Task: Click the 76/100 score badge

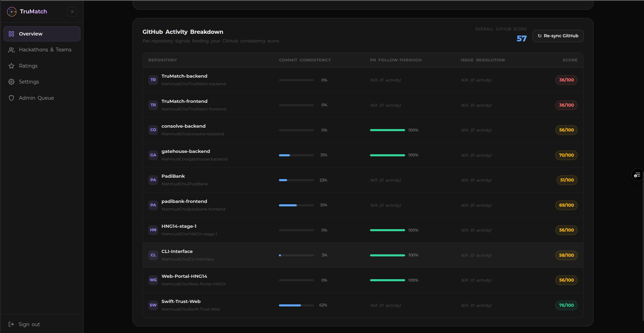Action: point(566,305)
